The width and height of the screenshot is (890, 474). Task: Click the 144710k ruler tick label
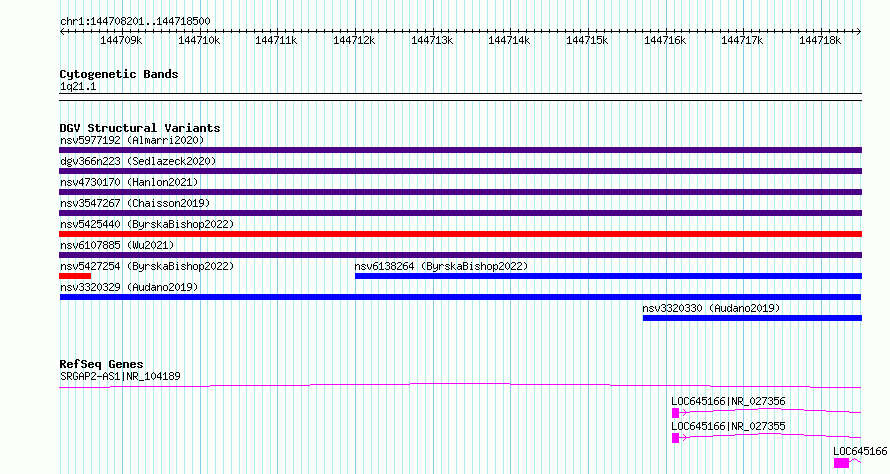199,41
